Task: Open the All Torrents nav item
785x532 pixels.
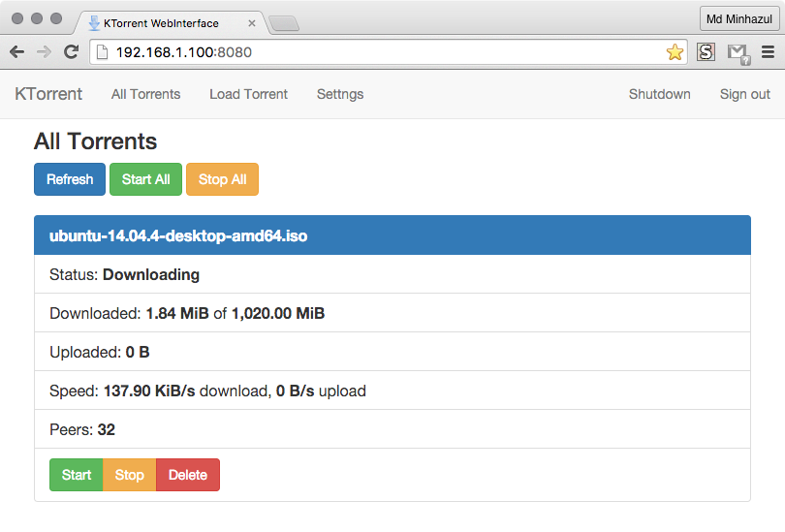Action: pos(145,94)
